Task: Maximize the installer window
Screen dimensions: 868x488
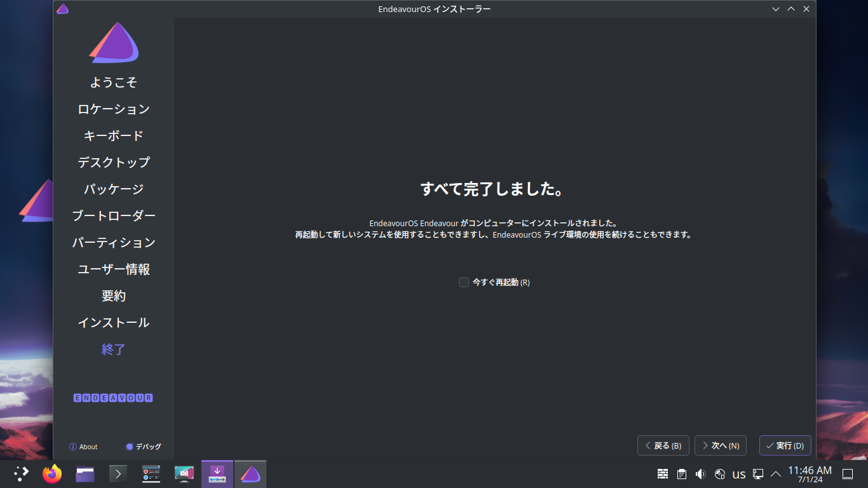Action: (x=791, y=9)
